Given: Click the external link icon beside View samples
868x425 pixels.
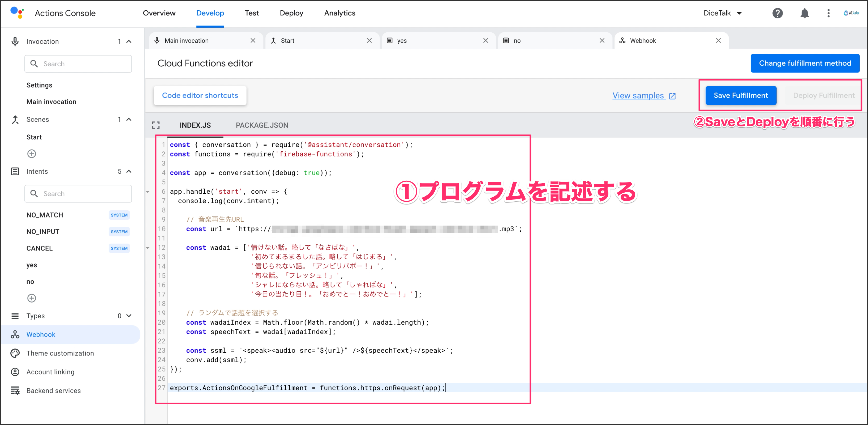Looking at the screenshot, I should (673, 96).
